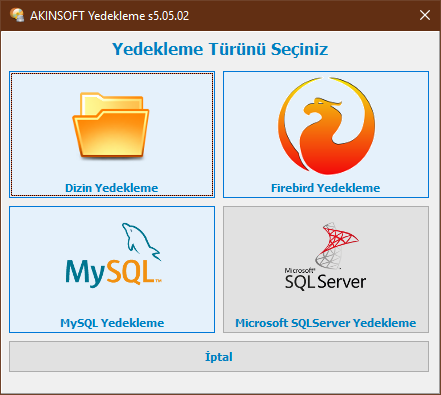Cancel with the İptal button
This screenshot has height=395, width=441.
[219, 356]
